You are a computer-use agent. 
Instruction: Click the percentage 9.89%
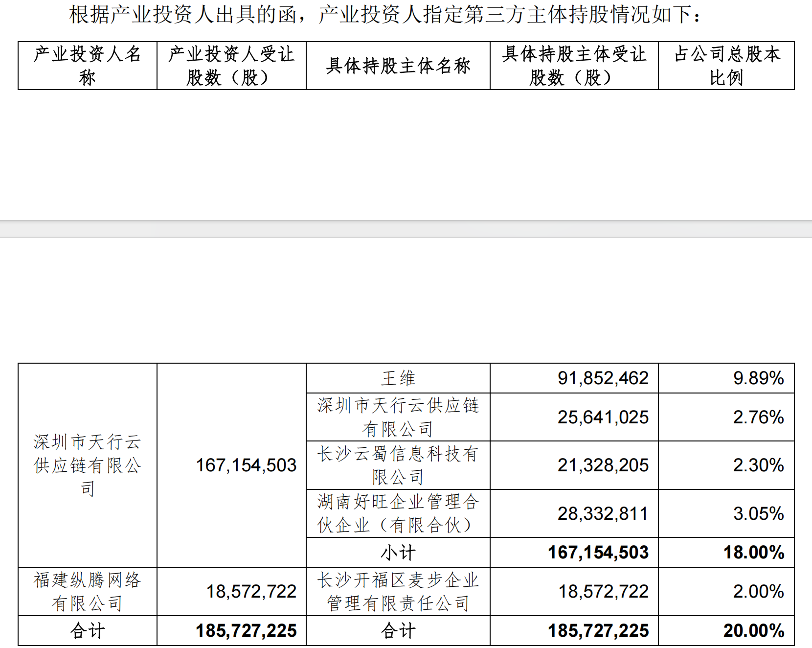(x=758, y=378)
